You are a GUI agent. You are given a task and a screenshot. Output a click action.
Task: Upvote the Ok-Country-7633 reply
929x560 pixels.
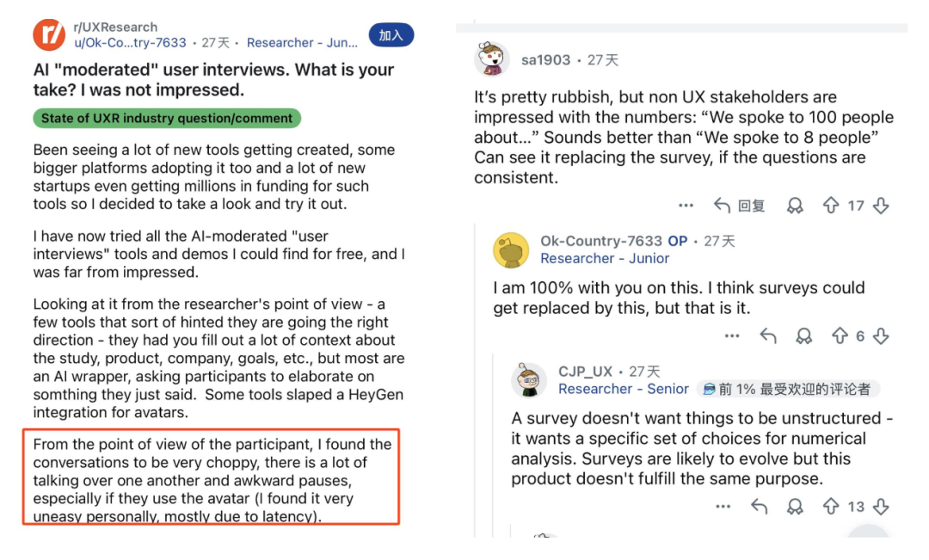[840, 335]
